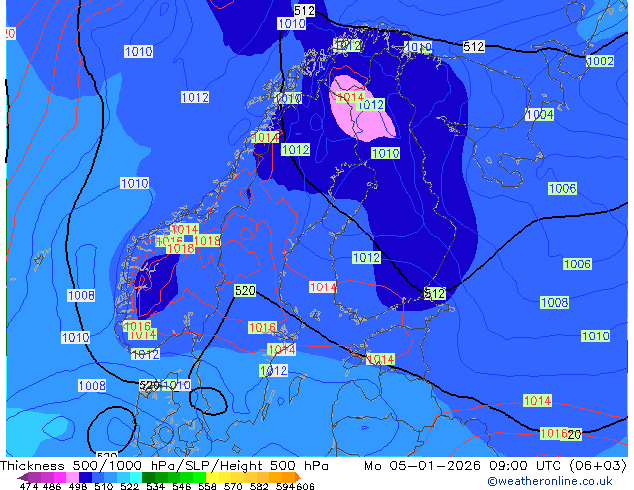Click the legend value 522

129,486
